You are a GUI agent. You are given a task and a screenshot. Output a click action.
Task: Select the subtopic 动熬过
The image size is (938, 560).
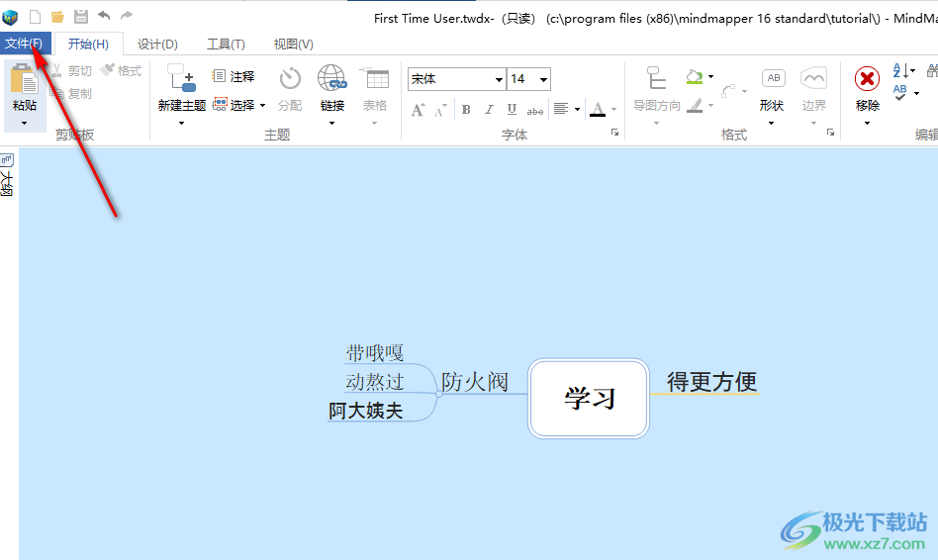pyautogui.click(x=374, y=382)
